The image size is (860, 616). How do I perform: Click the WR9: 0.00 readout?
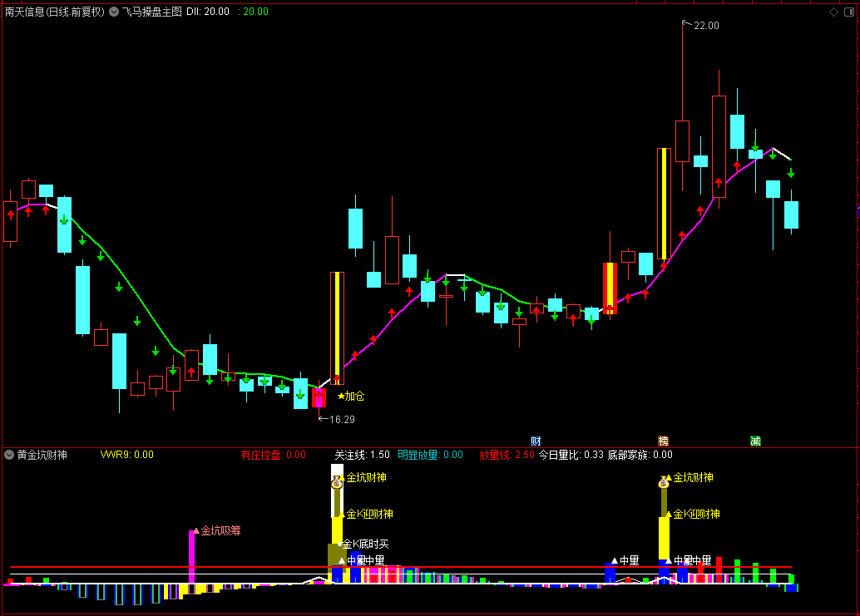click(x=127, y=455)
